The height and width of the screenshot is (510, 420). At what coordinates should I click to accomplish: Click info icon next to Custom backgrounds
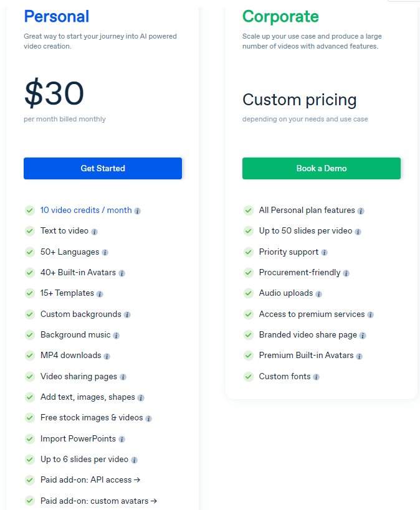(x=127, y=315)
